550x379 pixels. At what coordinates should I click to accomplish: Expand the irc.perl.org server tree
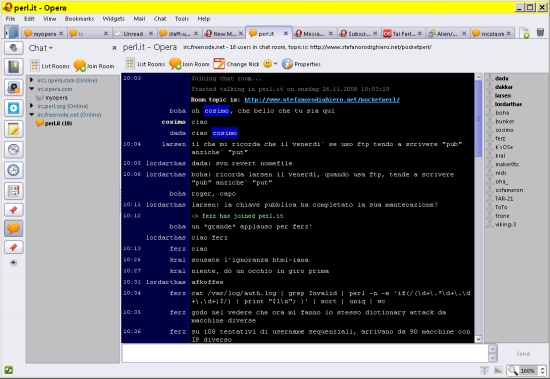[32, 106]
